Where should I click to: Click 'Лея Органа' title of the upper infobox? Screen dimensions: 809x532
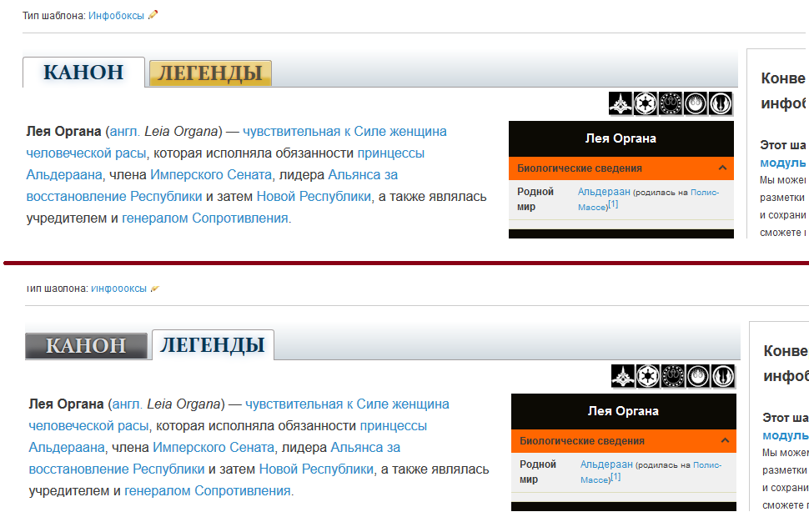[x=621, y=138]
